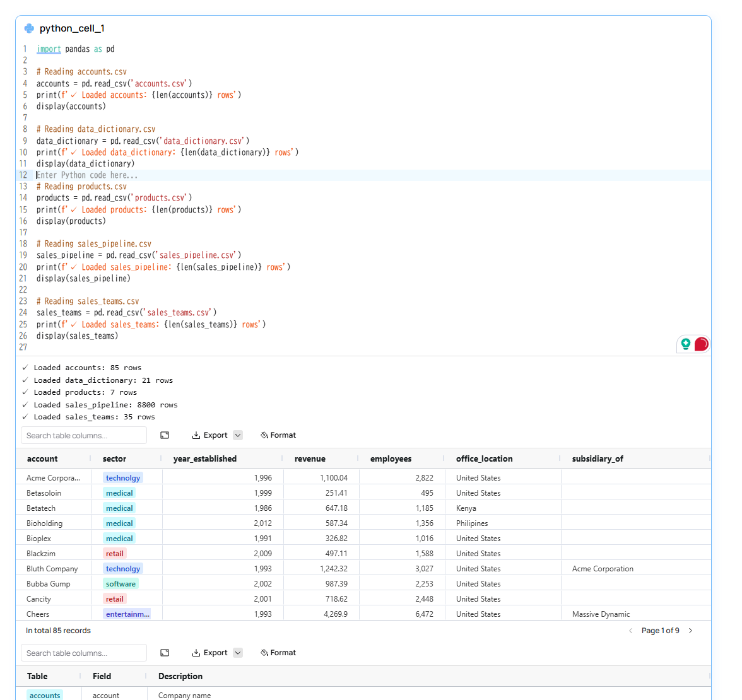This screenshot has width=742, height=700.
Task: Open Format options for data dictionary table
Action: point(278,653)
